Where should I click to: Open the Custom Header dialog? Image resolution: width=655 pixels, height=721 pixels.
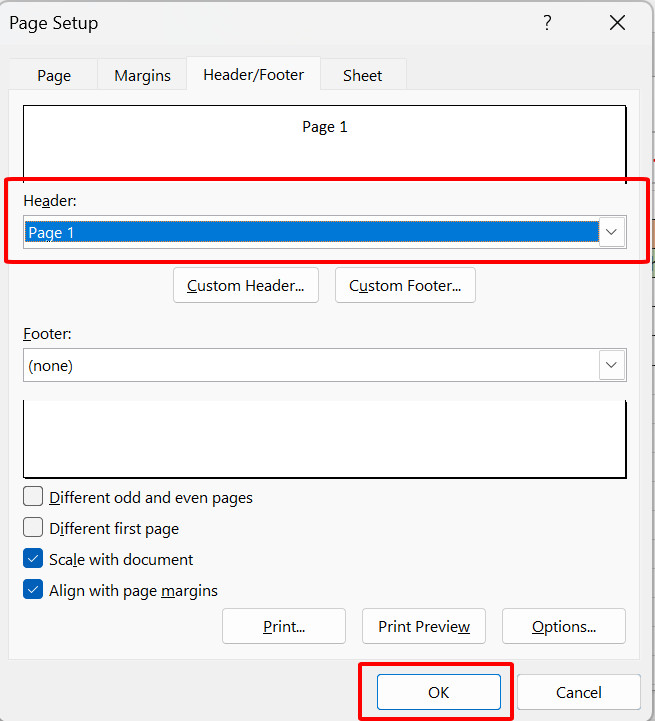[246, 286]
